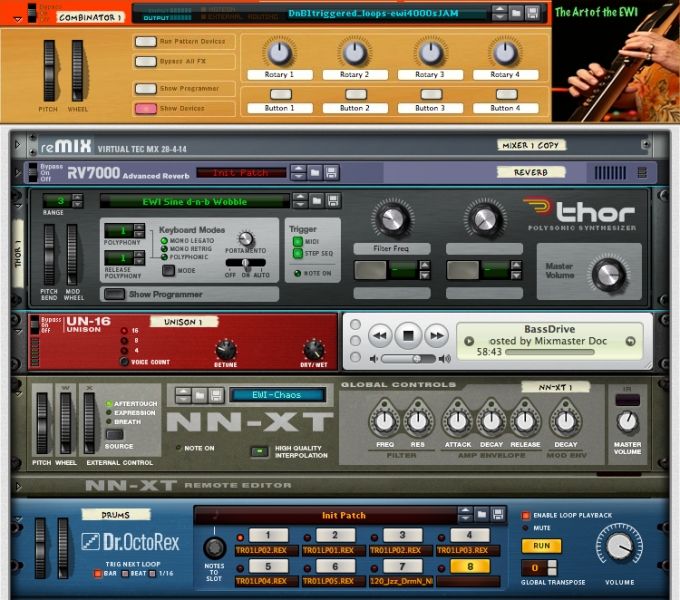The width and height of the screenshot is (680, 600).
Task: Click the Thor patch up/down selector arrows
Action: 298,201
